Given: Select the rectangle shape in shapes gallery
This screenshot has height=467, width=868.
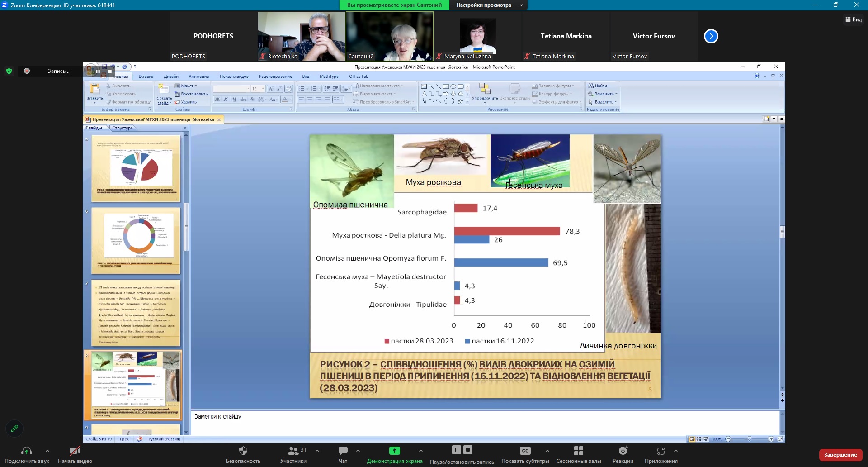Looking at the screenshot, I should coord(446,86).
